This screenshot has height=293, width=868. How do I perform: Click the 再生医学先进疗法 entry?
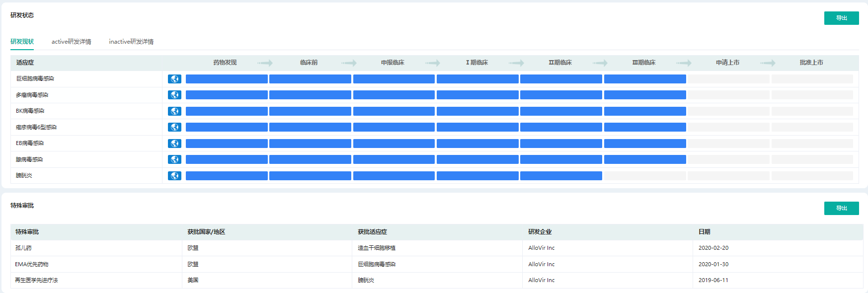36,280
